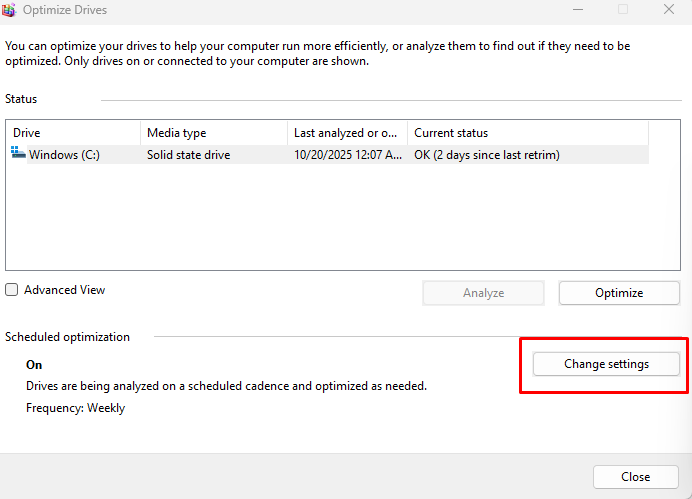The image size is (692, 499).
Task: Click the Windows (C:) drive icon
Action: coord(18,154)
